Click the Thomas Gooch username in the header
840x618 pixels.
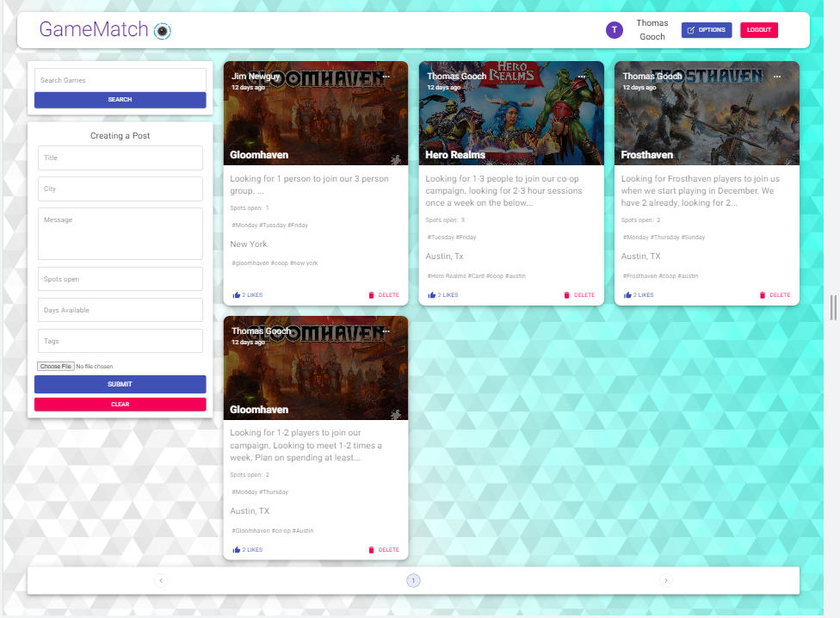(652, 30)
